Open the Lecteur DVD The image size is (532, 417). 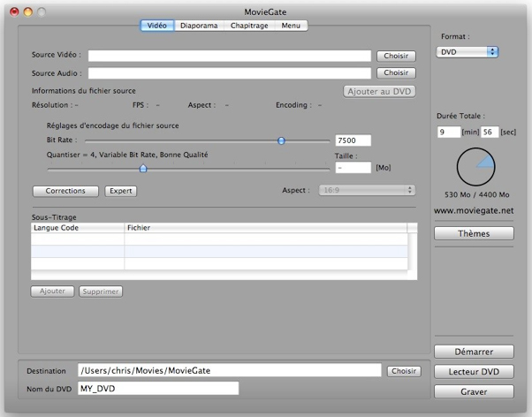(x=474, y=372)
